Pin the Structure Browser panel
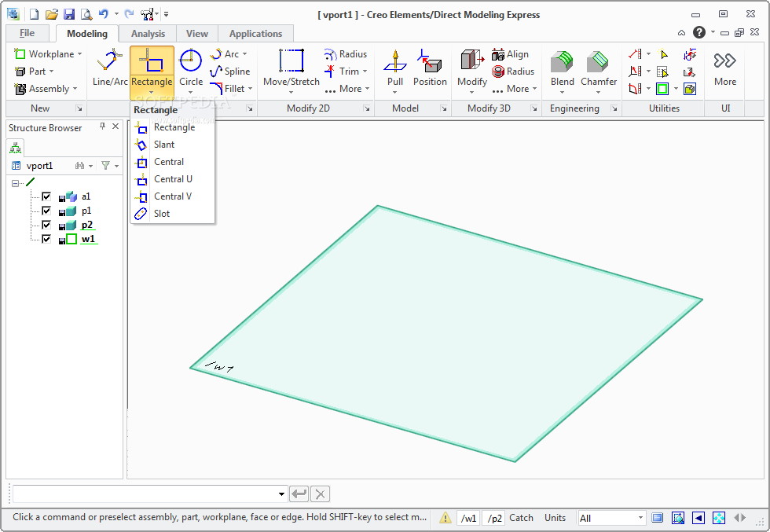 102,127
